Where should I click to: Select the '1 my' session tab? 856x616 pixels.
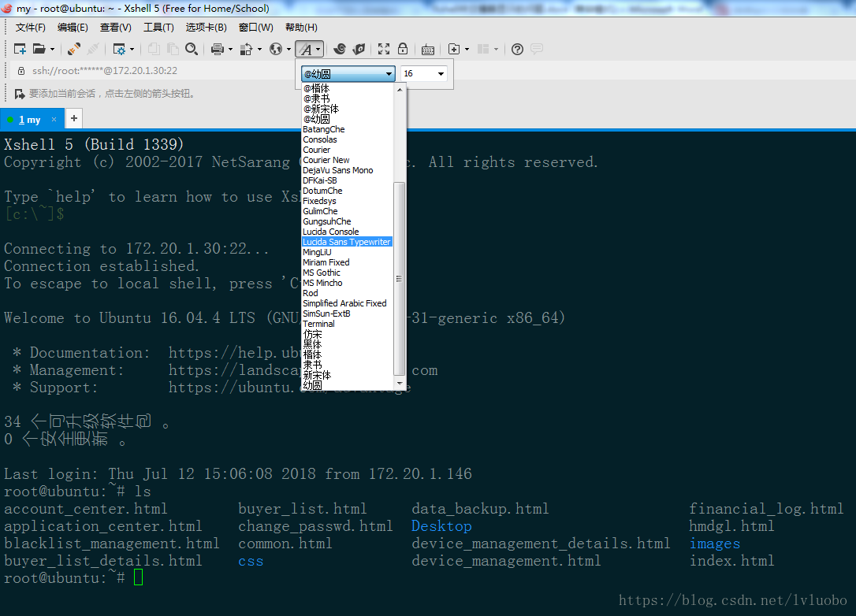point(32,119)
